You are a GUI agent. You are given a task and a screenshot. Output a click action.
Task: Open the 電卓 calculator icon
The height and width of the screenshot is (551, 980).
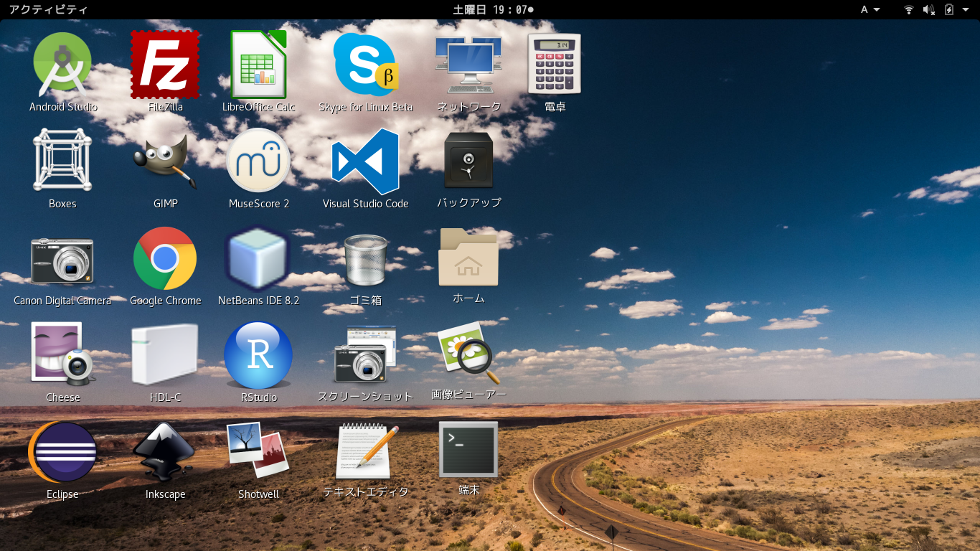pyautogui.click(x=555, y=64)
